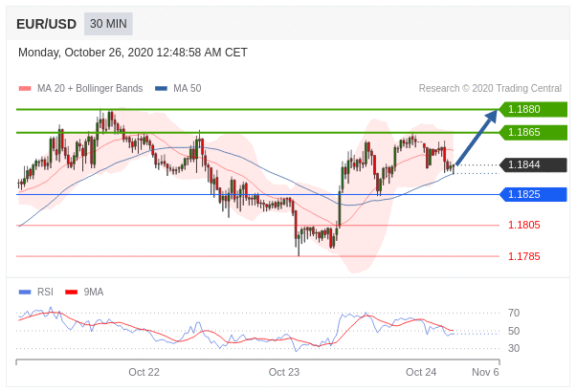
Task: Click the '9MA' legend label
Action: (94, 292)
